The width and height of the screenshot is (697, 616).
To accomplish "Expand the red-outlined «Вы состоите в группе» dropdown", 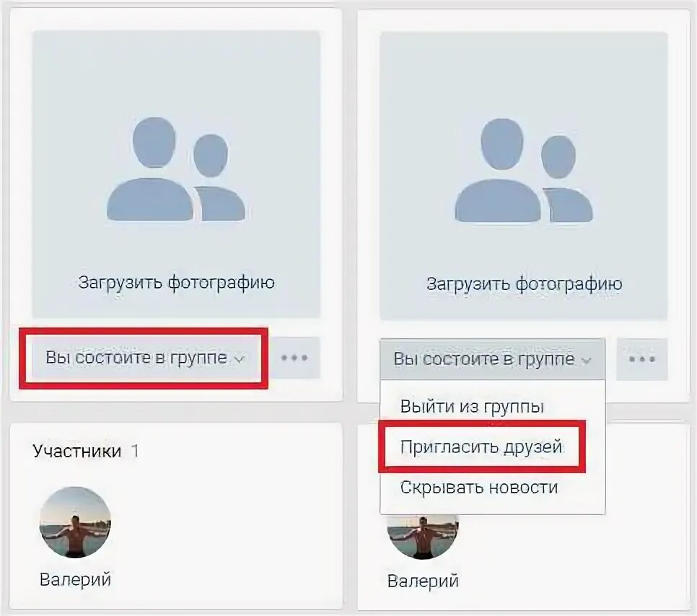I will tap(144, 358).
